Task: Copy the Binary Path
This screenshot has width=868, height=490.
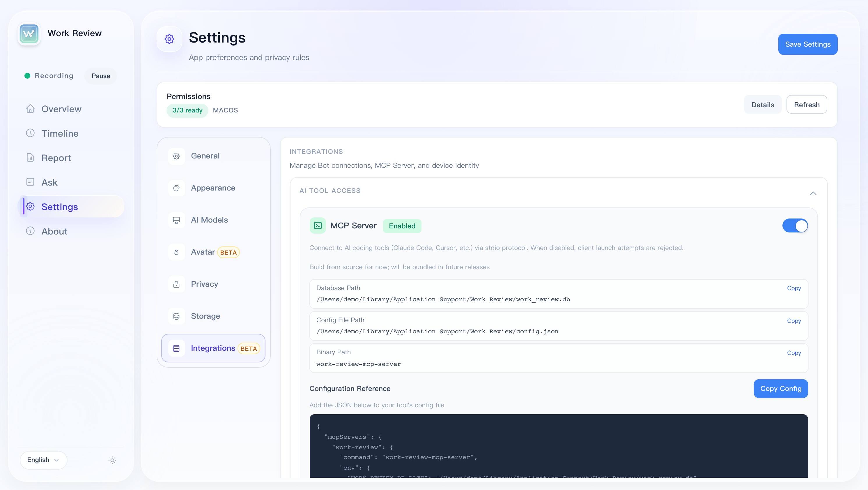Action: tap(793, 353)
